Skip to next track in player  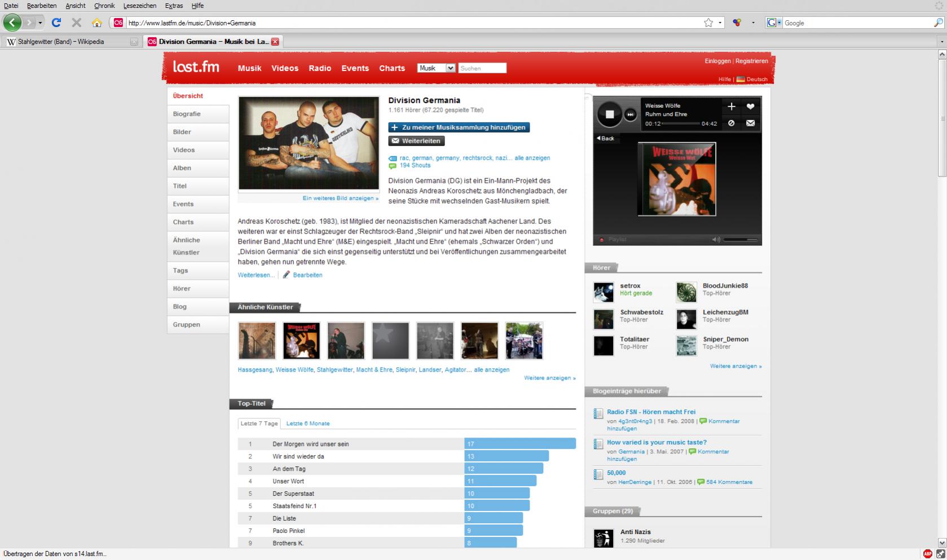point(631,114)
